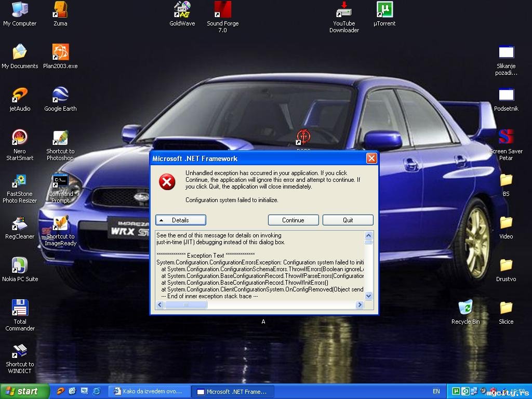The height and width of the screenshot is (399, 532).
Task: Open Slikanje pozadi... desktop file
Action: 506,60
